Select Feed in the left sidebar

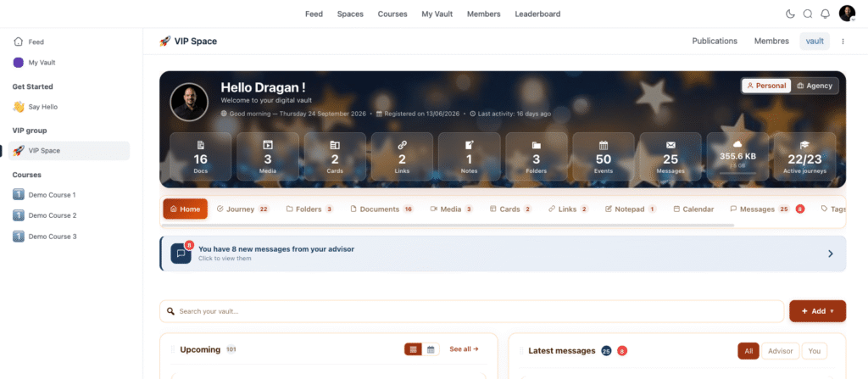tap(70, 42)
